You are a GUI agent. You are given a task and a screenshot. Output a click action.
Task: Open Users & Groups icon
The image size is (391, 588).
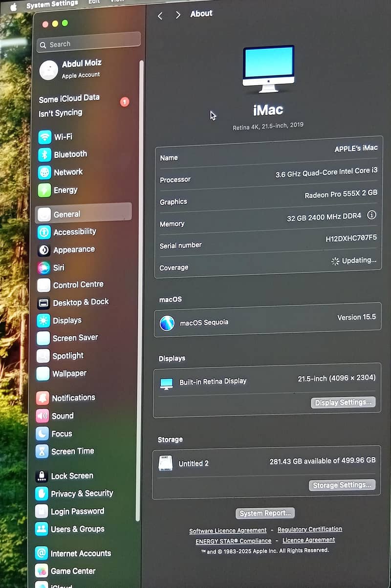point(42,529)
